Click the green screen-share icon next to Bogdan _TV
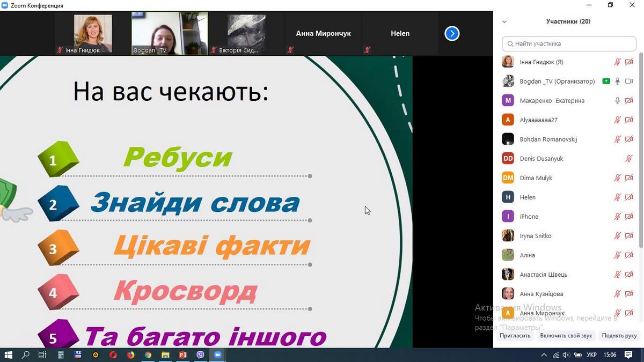Screen dimensions: 644x362 point(606,82)
